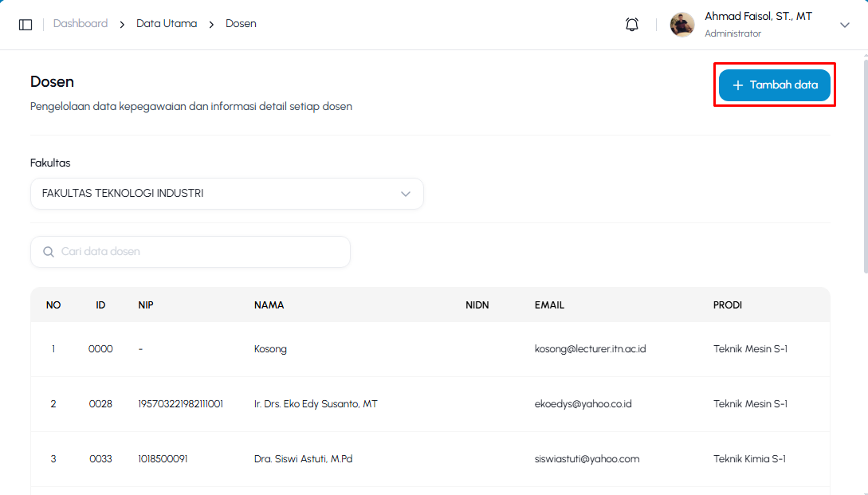Click the Dosen page heading
This screenshot has height=495, width=868.
[52, 82]
